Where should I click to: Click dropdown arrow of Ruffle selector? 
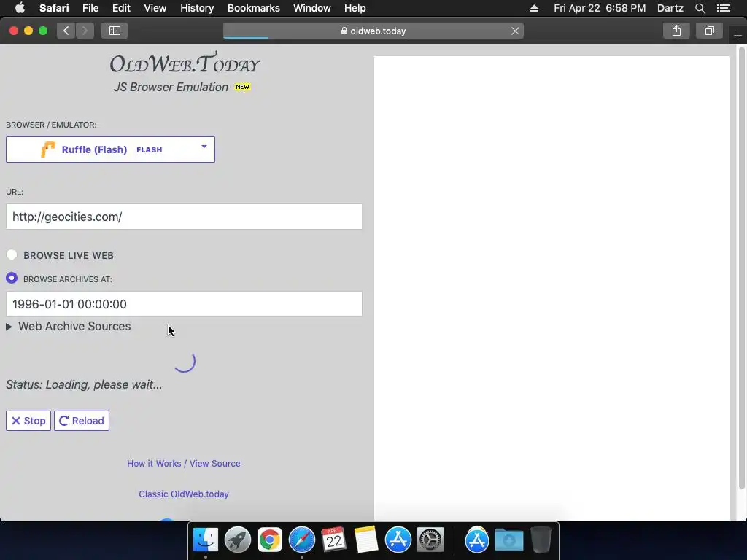coord(204,147)
